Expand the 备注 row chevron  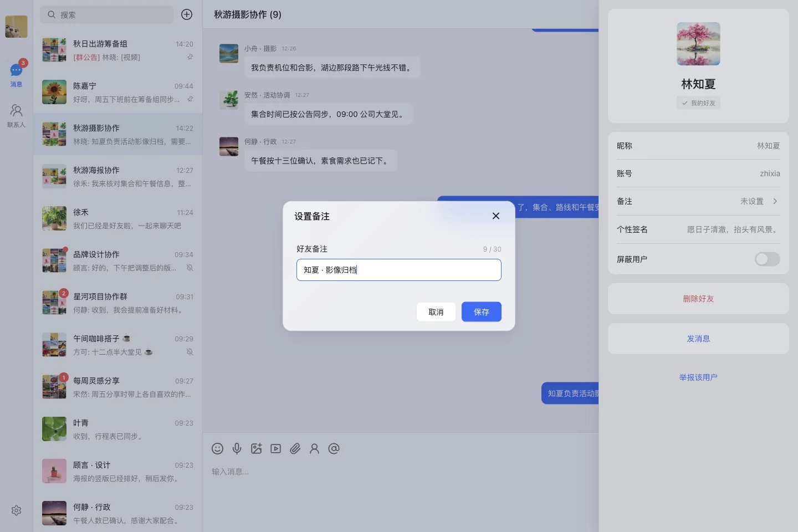[775, 201]
